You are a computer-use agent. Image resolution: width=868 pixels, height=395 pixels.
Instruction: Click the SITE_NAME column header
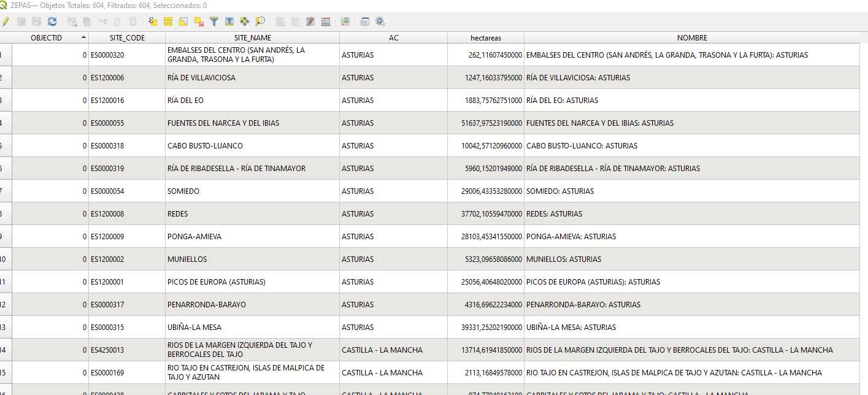pos(252,38)
